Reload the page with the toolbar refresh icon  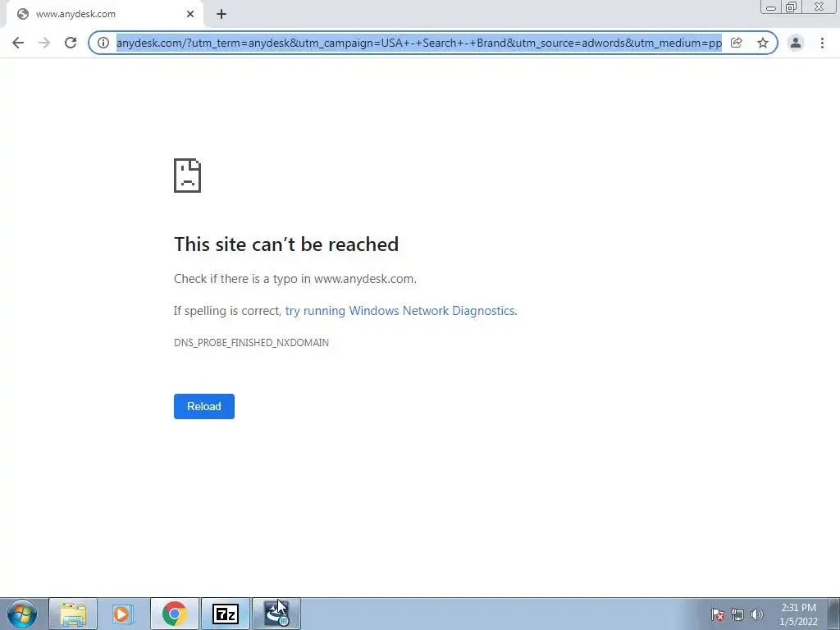(71, 43)
